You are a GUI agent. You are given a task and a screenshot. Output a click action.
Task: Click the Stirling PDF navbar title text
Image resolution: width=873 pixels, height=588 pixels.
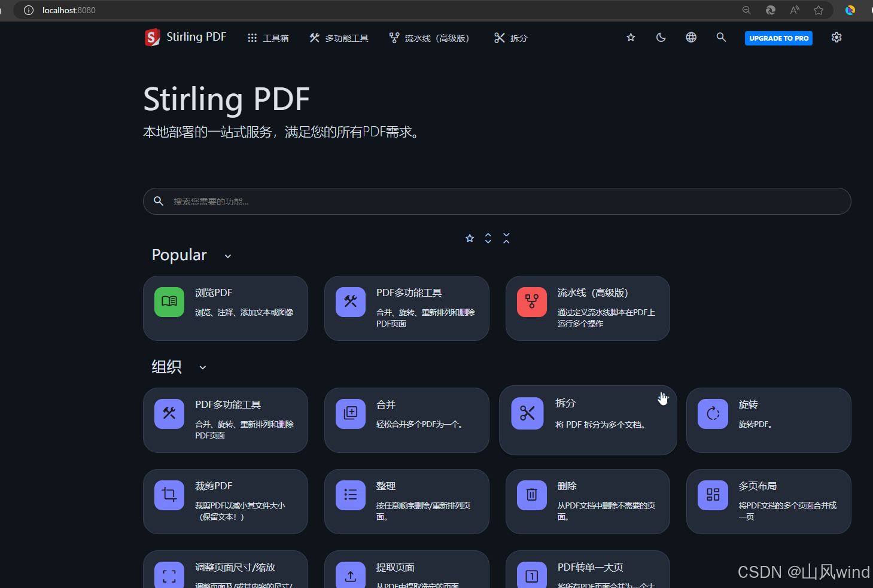(196, 37)
